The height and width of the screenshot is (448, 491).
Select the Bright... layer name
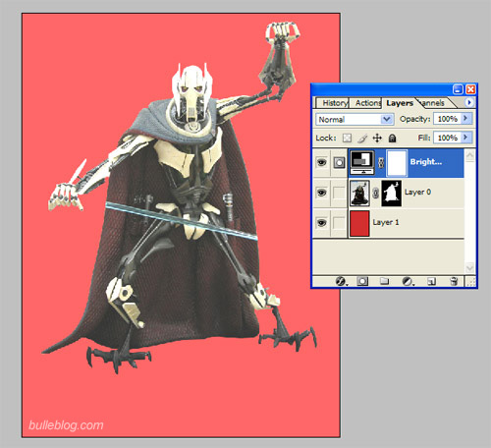[x=426, y=162]
